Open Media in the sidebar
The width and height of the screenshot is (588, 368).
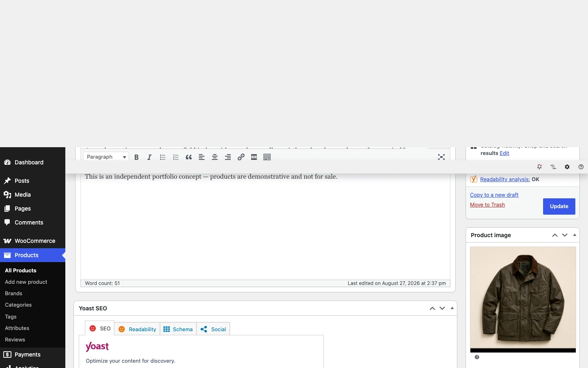click(33, 195)
